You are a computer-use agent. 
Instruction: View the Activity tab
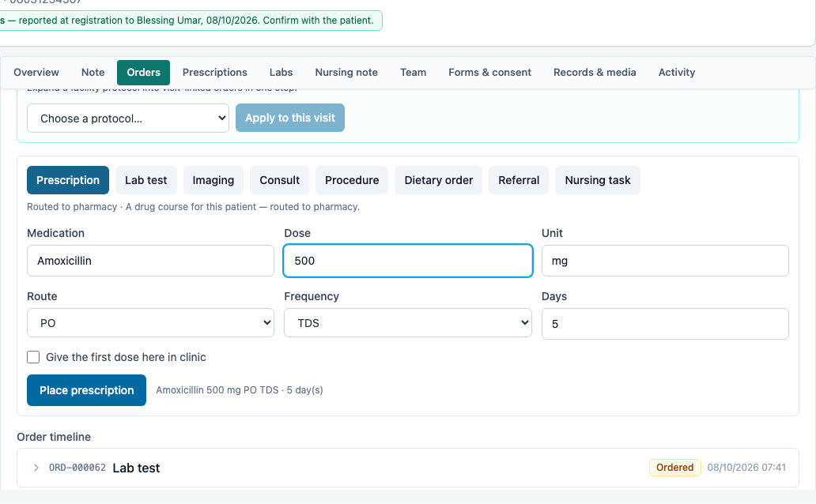click(677, 73)
